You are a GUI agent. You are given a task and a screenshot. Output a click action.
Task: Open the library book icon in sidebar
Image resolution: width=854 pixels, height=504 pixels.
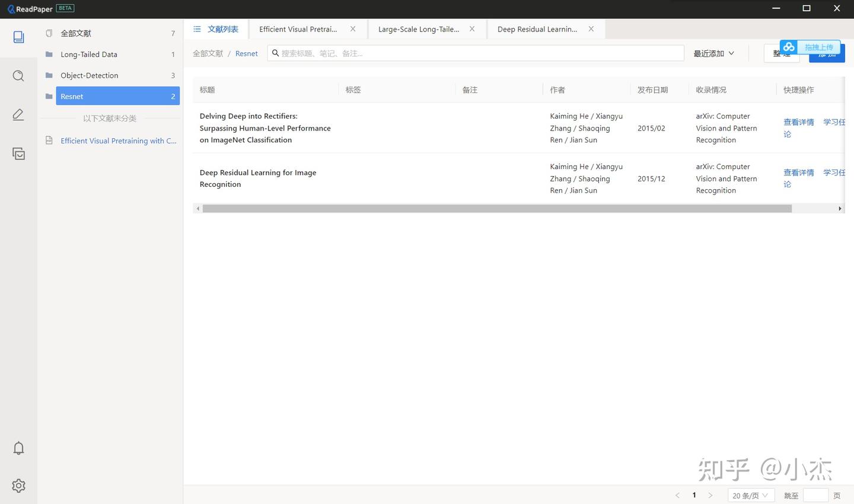coord(18,37)
